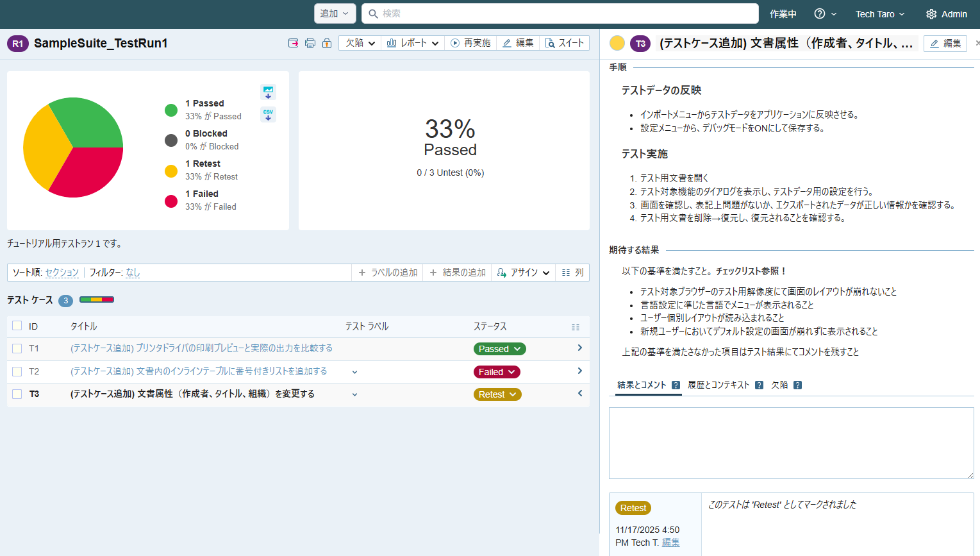980x556 pixels.
Task: Click the 再実施 rerun button
Action: (470, 43)
